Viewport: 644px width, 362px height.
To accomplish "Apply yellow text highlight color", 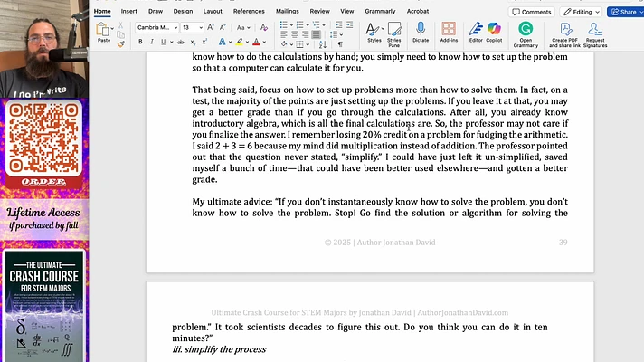I will coord(239,42).
